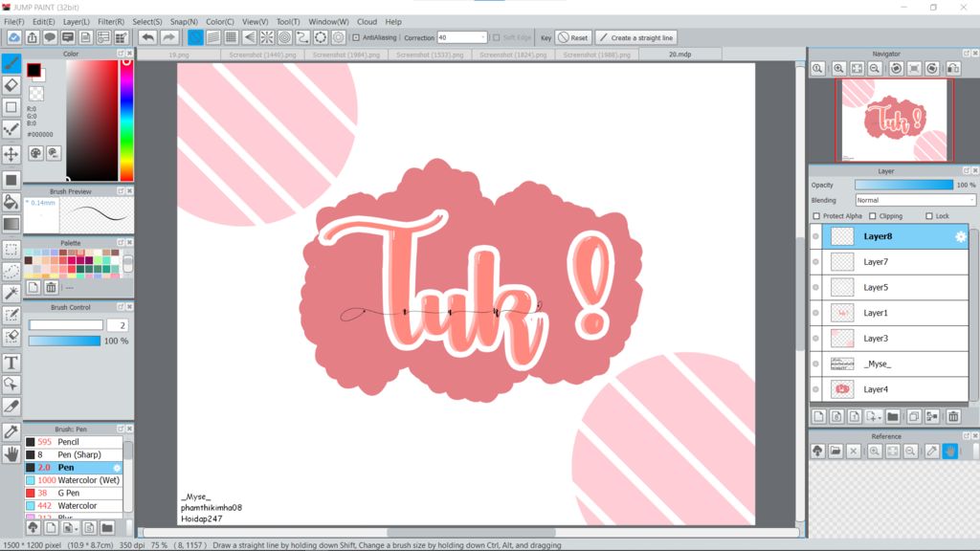980x551 pixels.
Task: Choose the Move tool
Action: [11, 154]
